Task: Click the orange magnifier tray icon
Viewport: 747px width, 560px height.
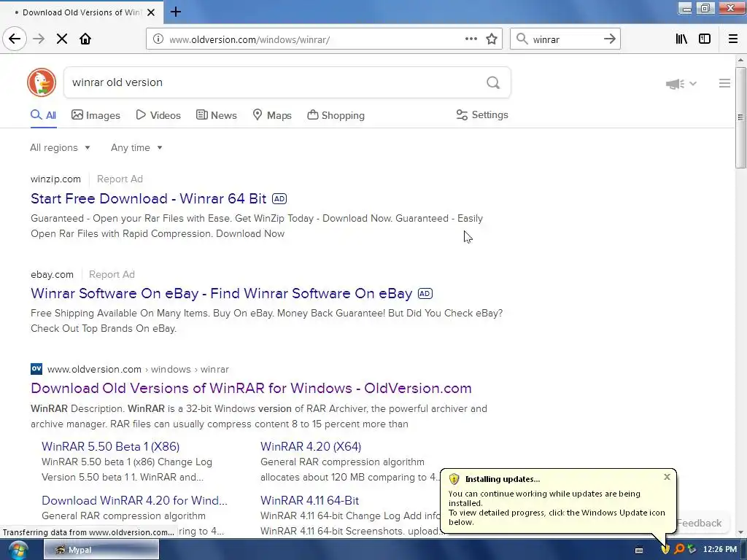Action: click(679, 549)
